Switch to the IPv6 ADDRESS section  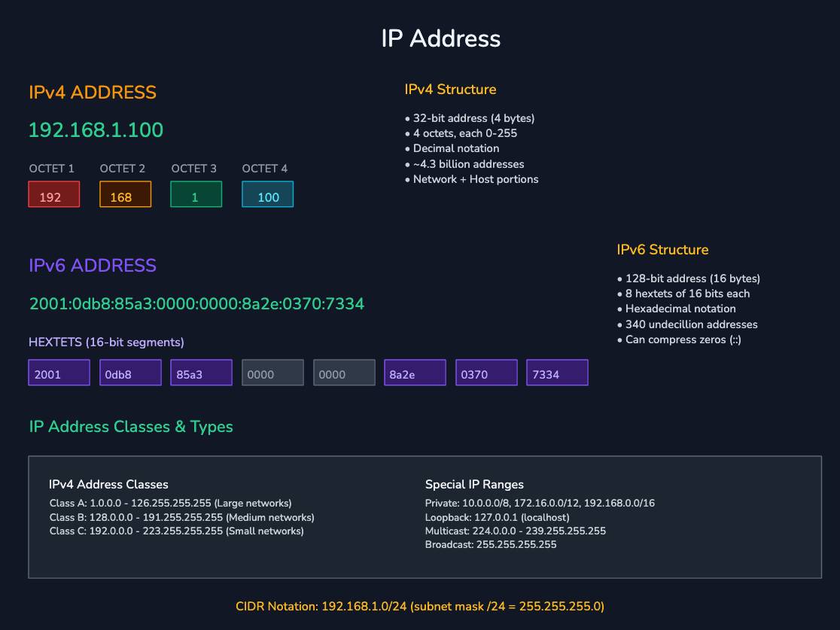click(91, 265)
